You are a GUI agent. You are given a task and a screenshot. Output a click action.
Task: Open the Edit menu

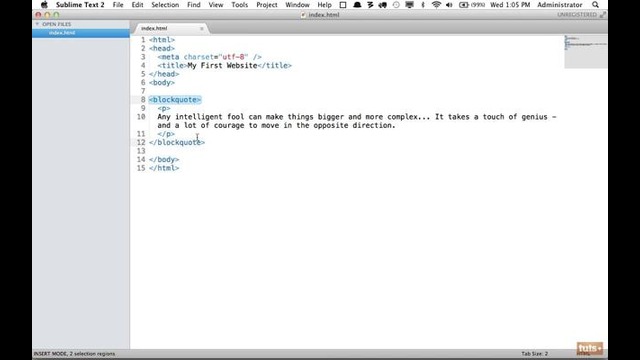pyautogui.click(x=137, y=5)
